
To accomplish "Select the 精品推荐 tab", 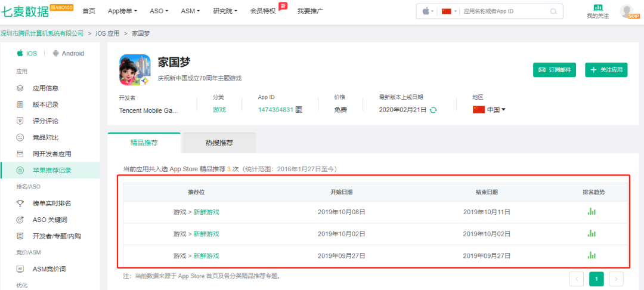I will click(144, 143).
